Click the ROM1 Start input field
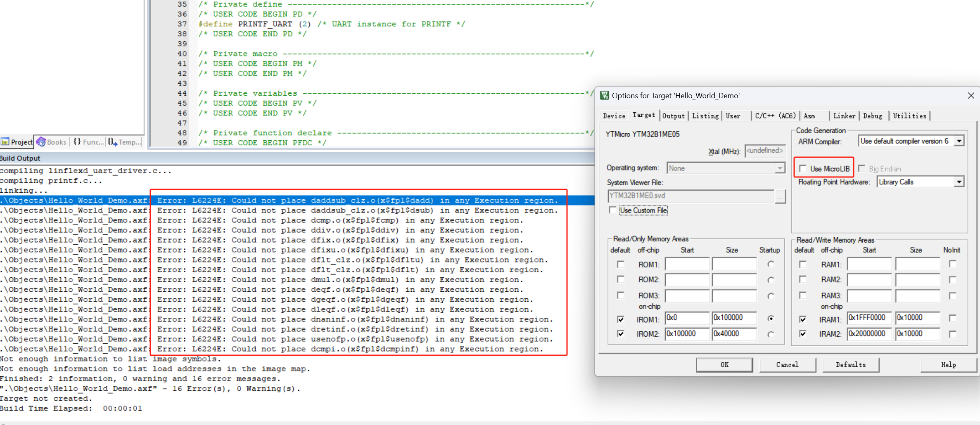The image size is (980, 425). point(687,264)
